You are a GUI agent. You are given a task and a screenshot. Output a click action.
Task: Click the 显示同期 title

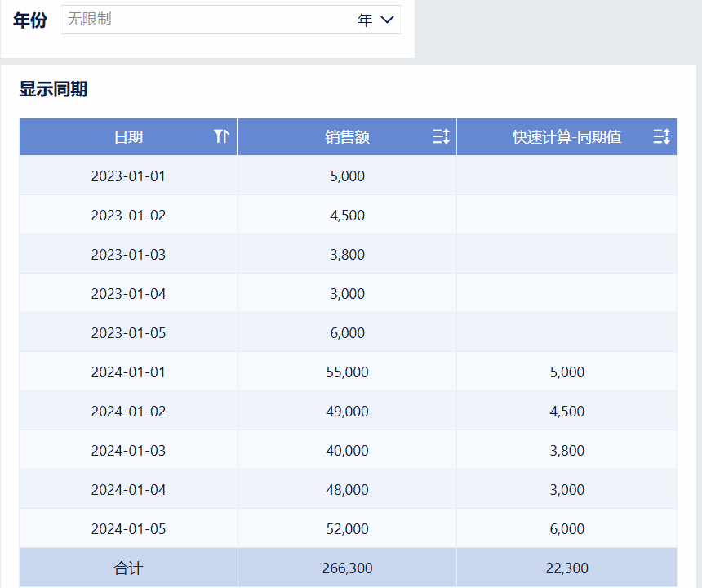pos(53,89)
